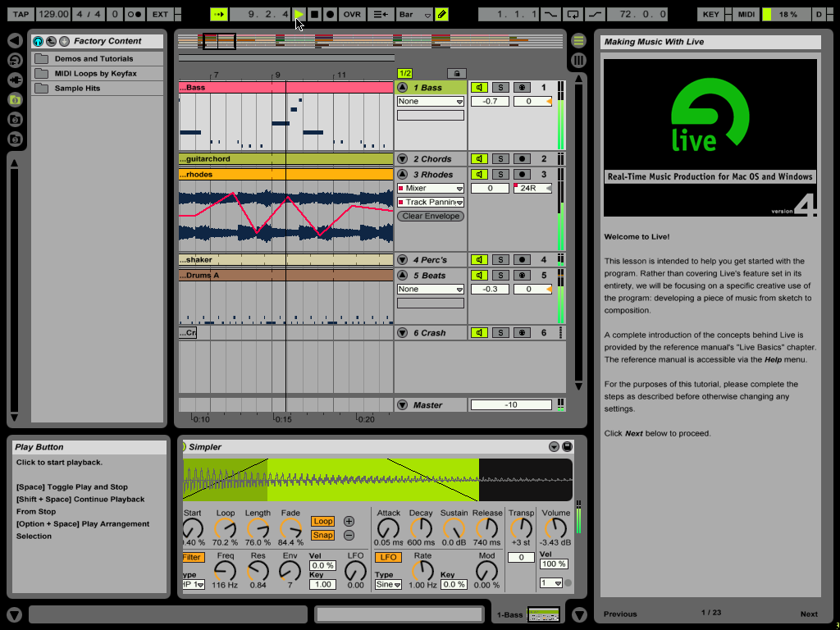Click the lock envelopes icon above tracks
The width and height of the screenshot is (840, 630).
pyautogui.click(x=456, y=73)
